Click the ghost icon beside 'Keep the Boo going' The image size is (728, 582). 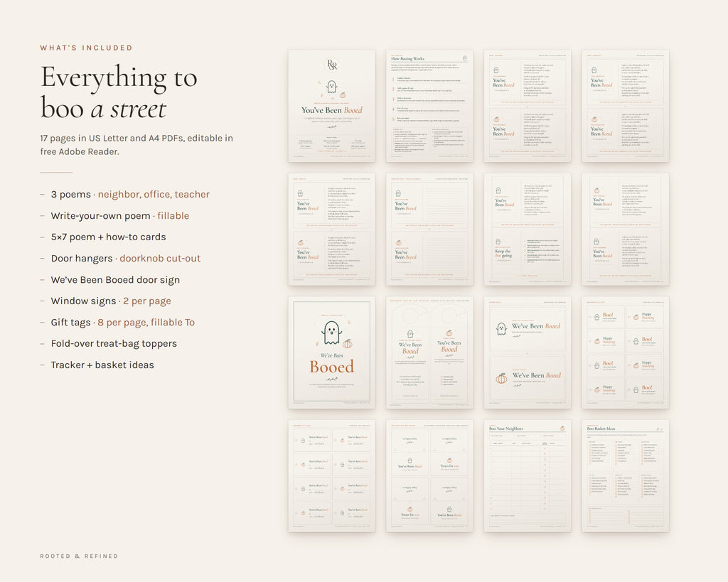498,242
